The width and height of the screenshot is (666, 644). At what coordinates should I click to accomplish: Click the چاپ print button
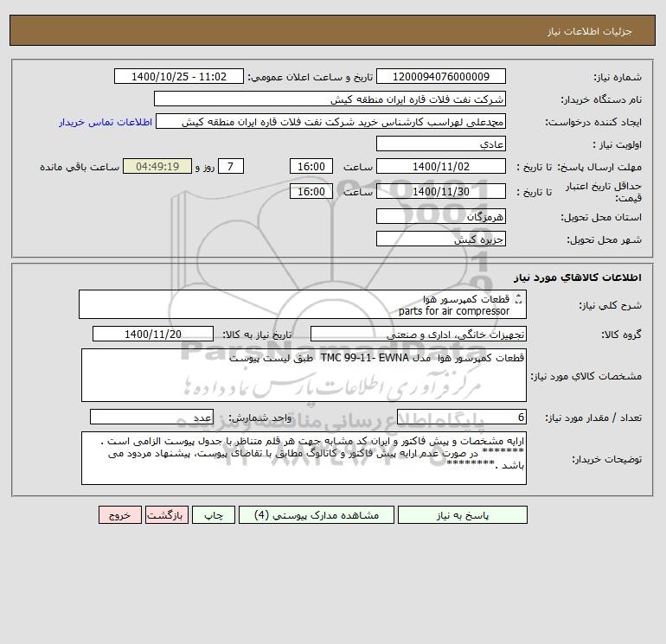coord(214,515)
